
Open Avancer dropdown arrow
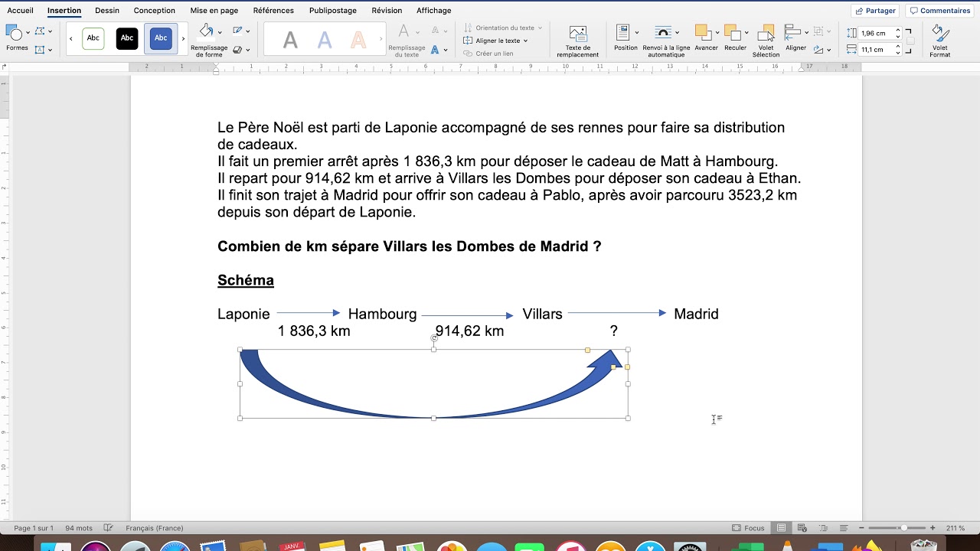tap(717, 33)
